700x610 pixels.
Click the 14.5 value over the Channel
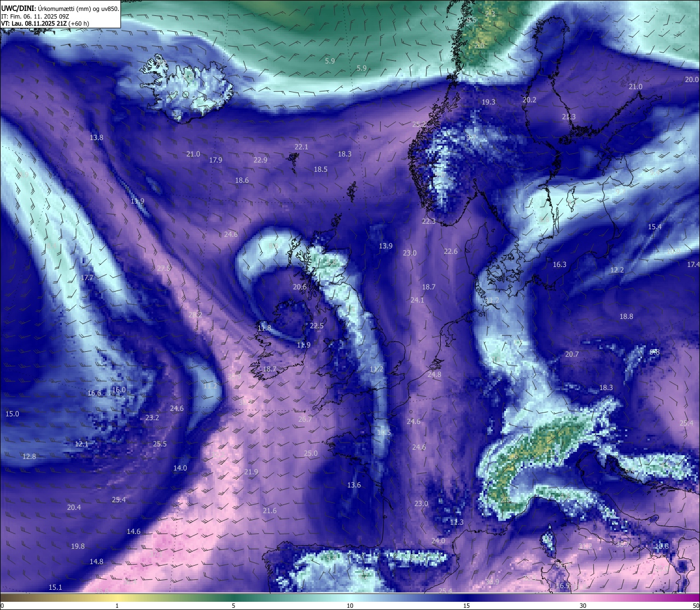384,433
